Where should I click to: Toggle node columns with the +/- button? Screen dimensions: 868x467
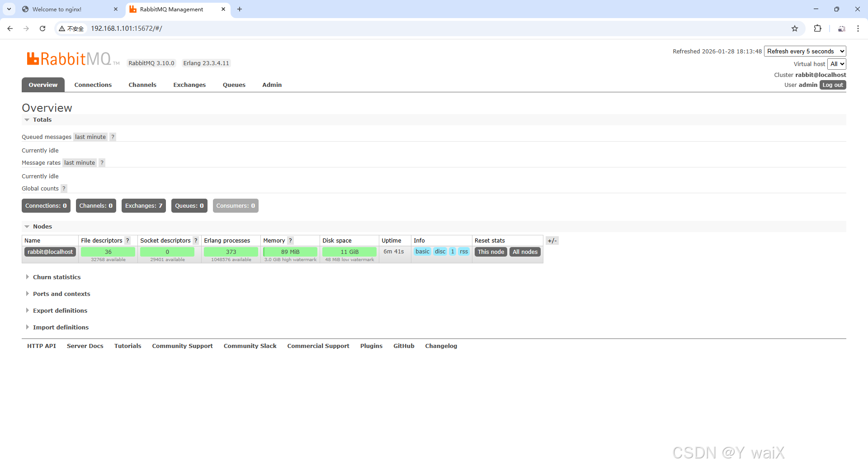[x=552, y=241]
